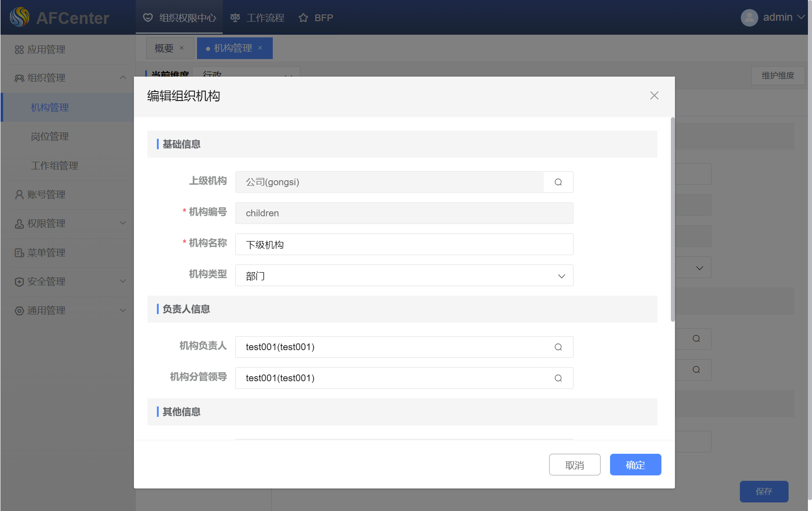The width and height of the screenshot is (812, 511).
Task: Click the 应用管理 sidebar icon
Action: point(19,50)
